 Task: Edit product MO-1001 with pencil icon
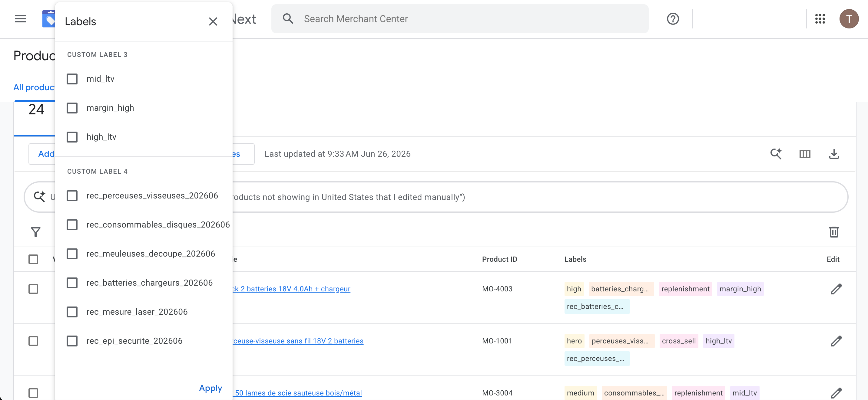click(836, 341)
